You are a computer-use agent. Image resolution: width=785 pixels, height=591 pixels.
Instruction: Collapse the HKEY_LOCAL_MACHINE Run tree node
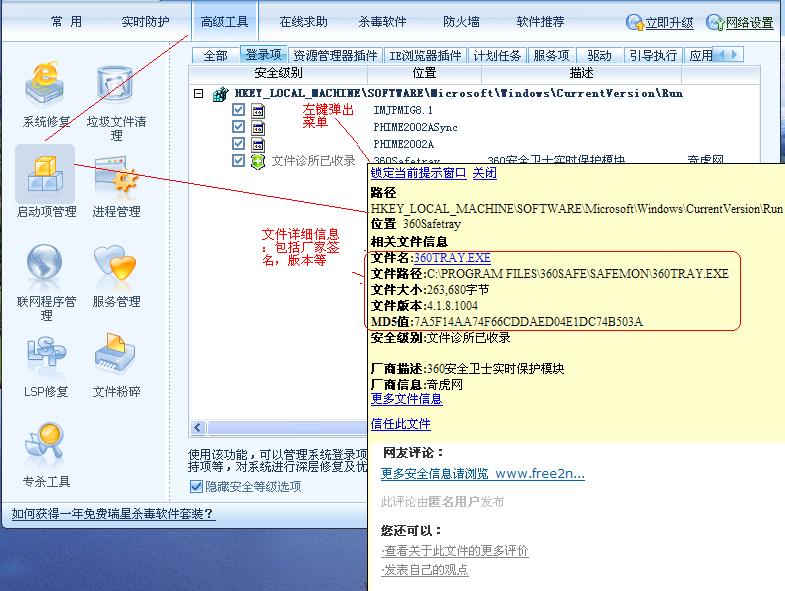(x=199, y=94)
